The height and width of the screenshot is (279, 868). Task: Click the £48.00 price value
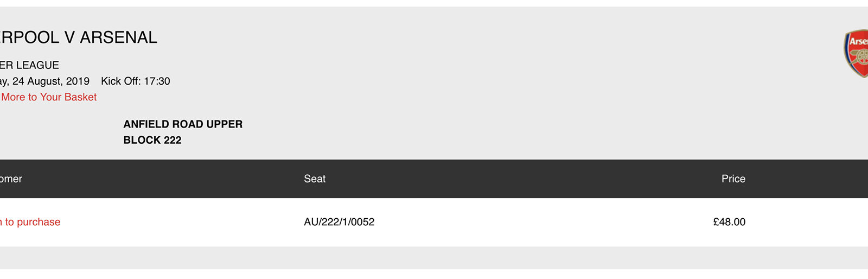click(729, 222)
